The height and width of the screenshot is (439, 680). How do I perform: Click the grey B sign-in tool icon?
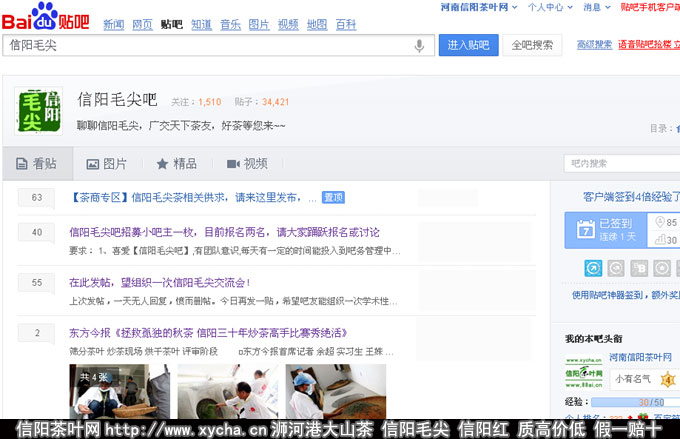tap(639, 268)
